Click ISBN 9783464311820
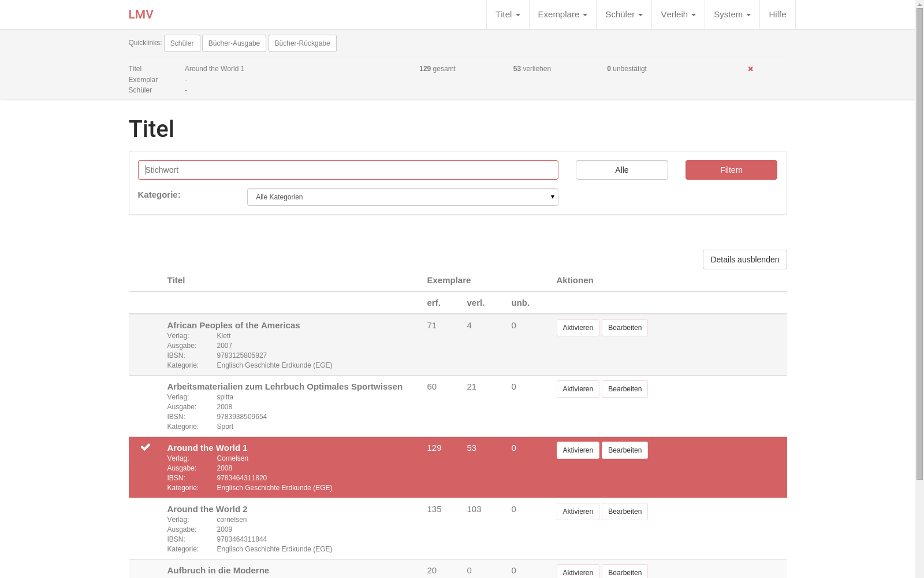 tap(242, 478)
